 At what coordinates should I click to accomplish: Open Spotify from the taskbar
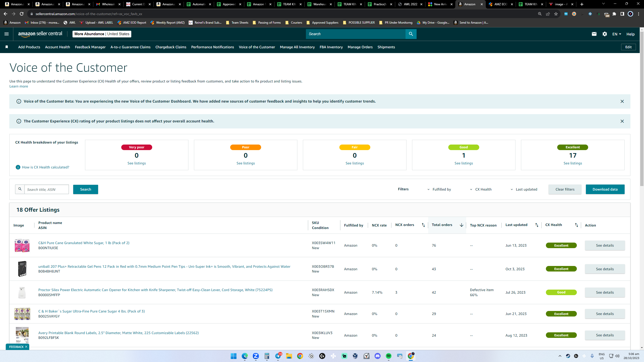coord(388,356)
